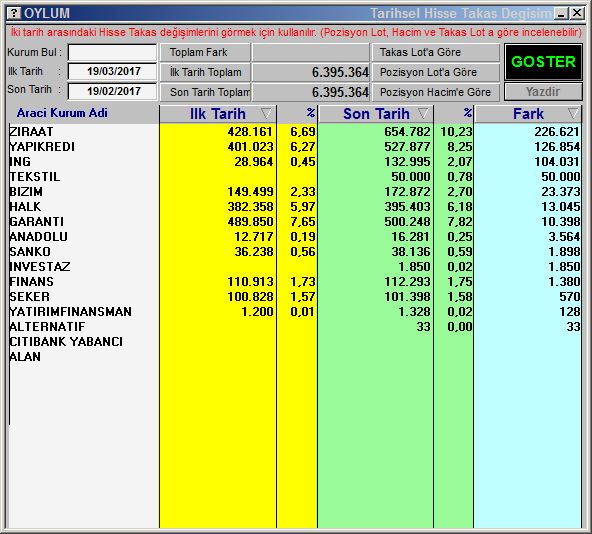The width and height of the screenshot is (592, 534).
Task: Open the Fark column sort arrow
Action: [x=573, y=113]
